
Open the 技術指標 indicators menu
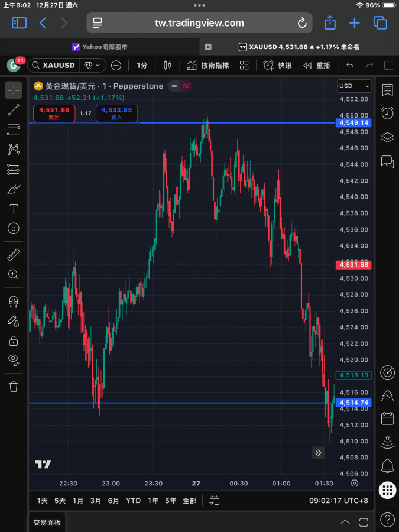tap(208, 65)
